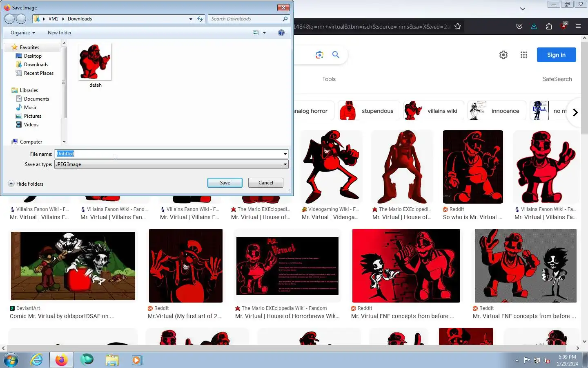The width and height of the screenshot is (588, 368).
Task: Open the list all tabs chevron in Firefox
Action: (523, 9)
